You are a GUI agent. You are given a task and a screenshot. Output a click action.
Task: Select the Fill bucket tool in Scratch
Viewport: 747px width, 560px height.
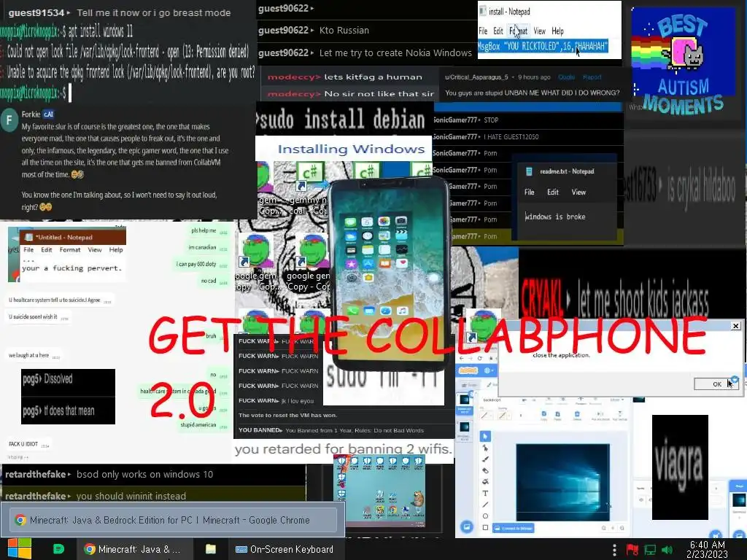[x=485, y=482]
